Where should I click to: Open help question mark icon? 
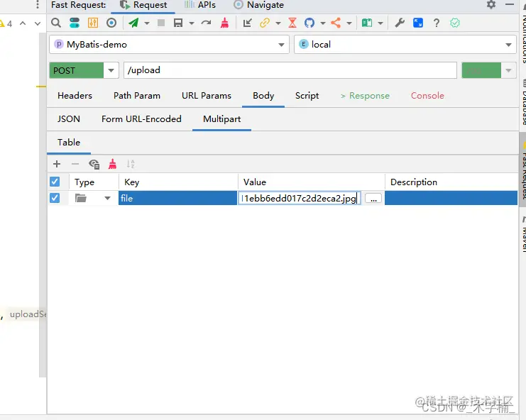[437, 23]
